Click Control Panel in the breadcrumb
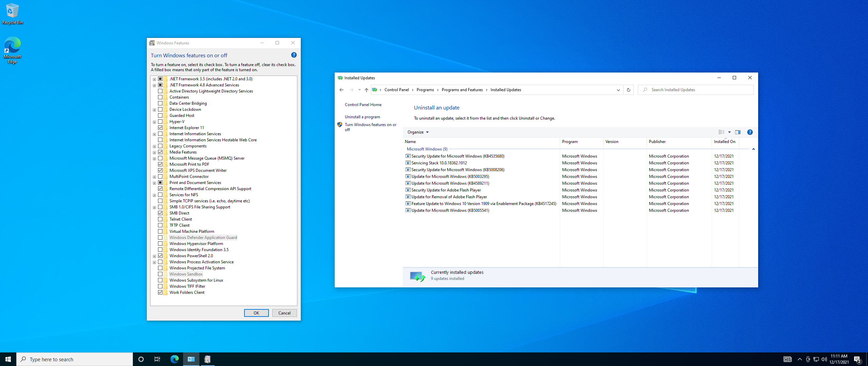This screenshot has width=868, height=366. point(396,90)
